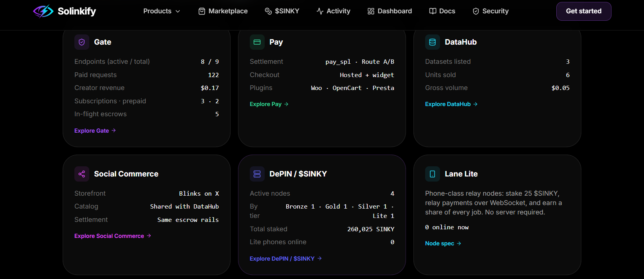Open the $SINKY nav item
The width and height of the screenshot is (644, 279).
[x=282, y=11]
